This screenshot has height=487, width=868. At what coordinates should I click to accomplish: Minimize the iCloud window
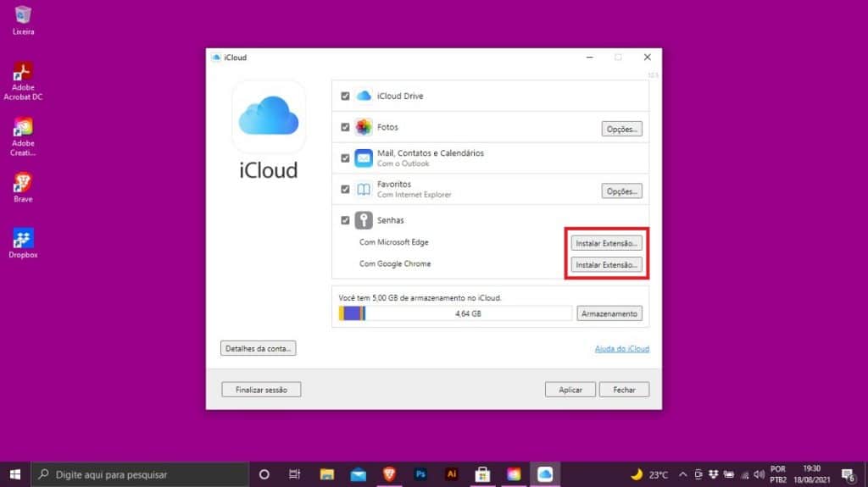(590, 57)
